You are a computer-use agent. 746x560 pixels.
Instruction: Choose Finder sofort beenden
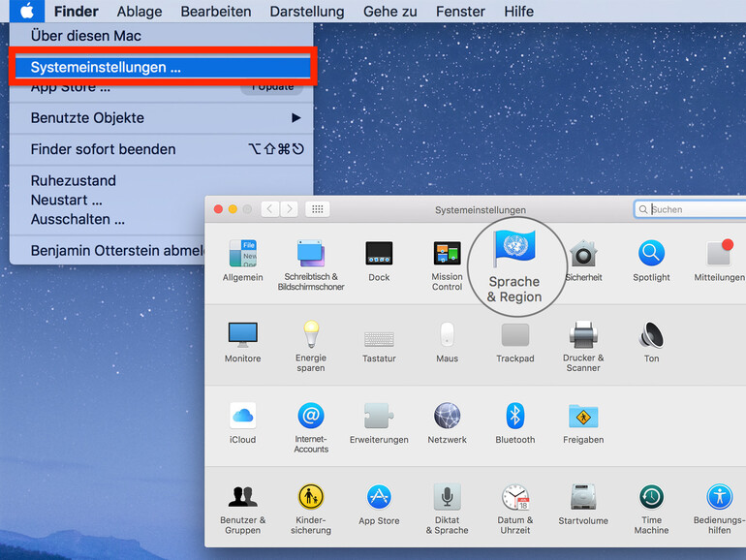point(162,149)
